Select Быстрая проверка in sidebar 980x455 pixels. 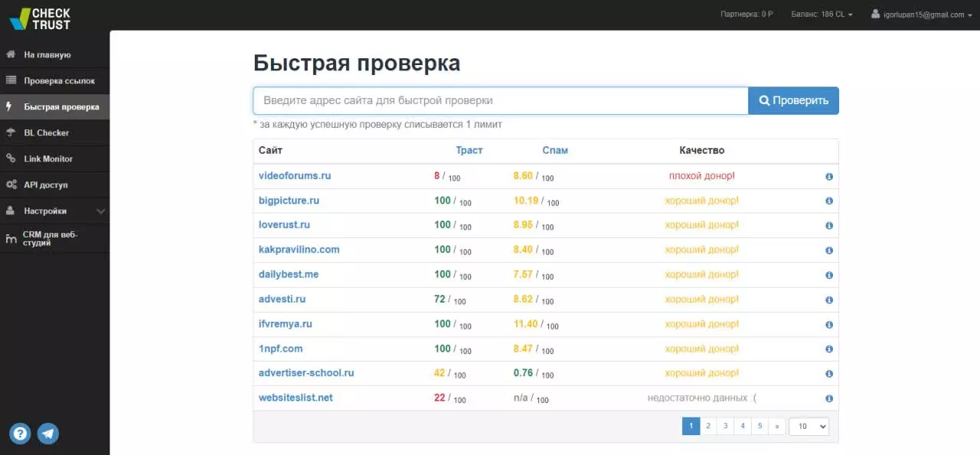[x=61, y=107]
